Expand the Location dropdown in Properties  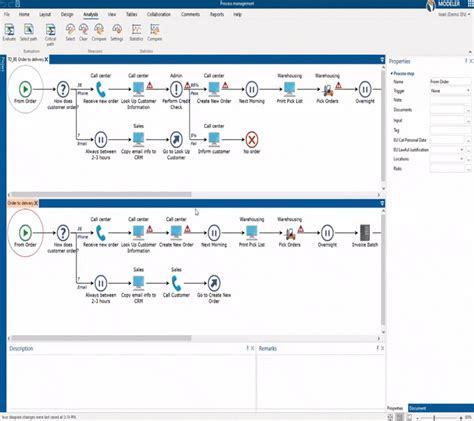tap(447, 159)
